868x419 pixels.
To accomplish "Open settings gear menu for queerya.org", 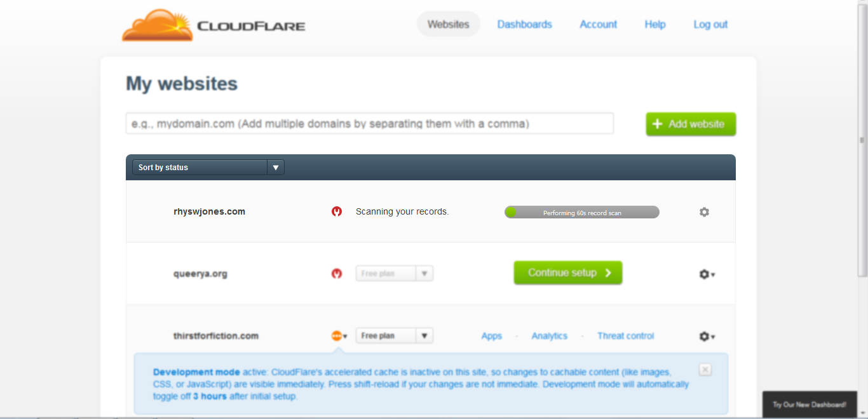I will pos(707,274).
